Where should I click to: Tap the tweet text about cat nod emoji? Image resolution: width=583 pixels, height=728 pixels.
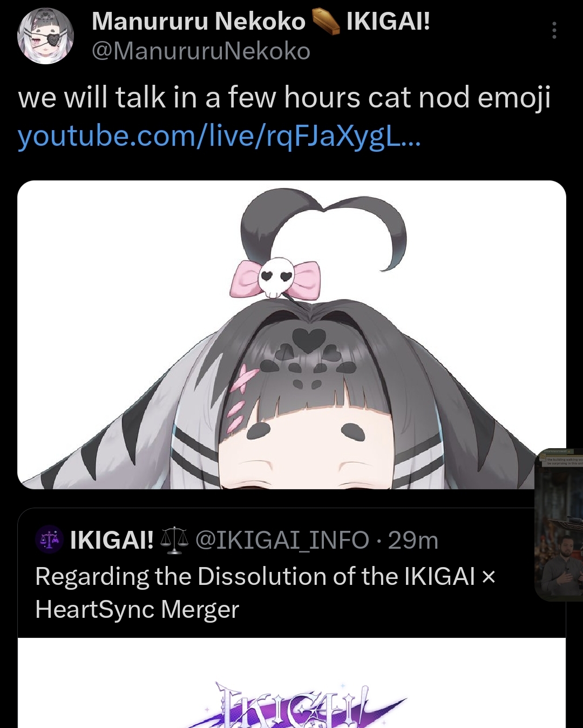(x=284, y=98)
